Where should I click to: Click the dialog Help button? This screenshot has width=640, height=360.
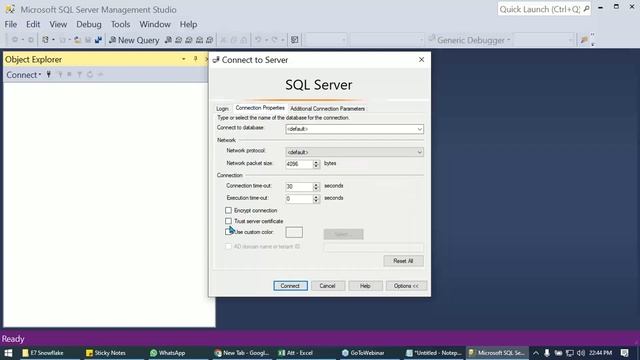pos(365,286)
